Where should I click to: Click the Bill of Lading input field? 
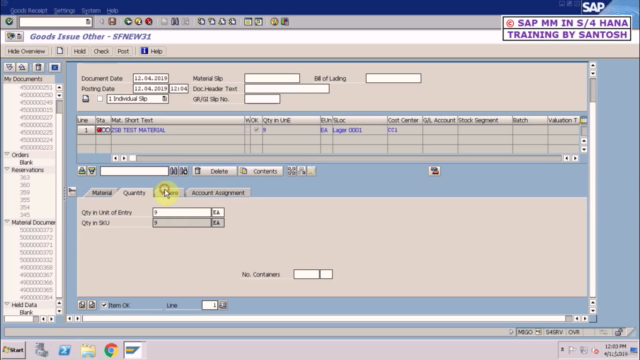(393, 78)
